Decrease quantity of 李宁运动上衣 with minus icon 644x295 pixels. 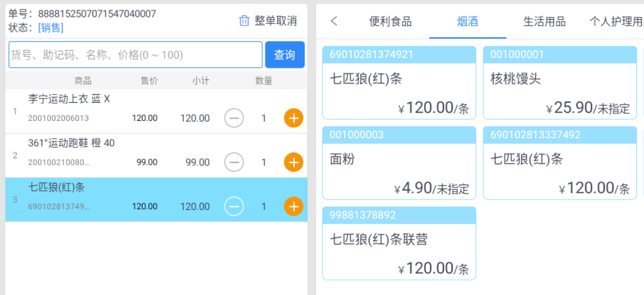(234, 119)
